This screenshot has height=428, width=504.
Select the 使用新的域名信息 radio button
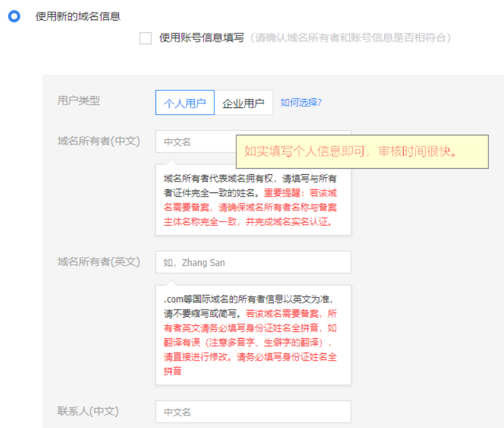(x=13, y=17)
